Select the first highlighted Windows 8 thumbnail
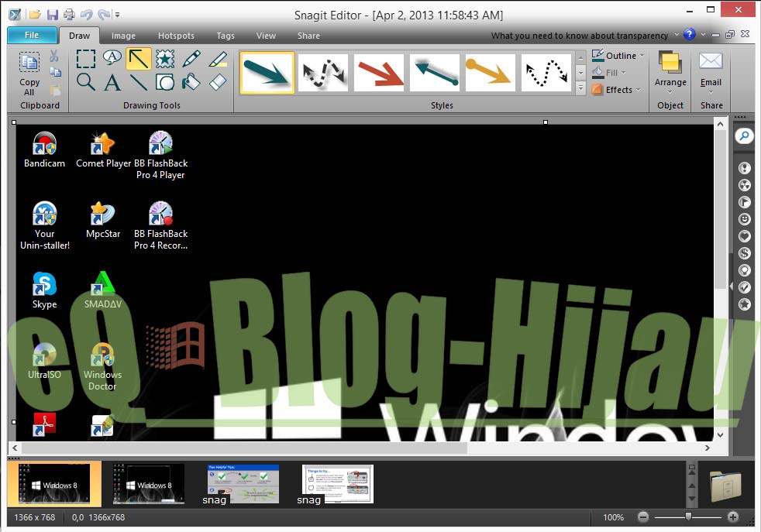 pos(54,484)
